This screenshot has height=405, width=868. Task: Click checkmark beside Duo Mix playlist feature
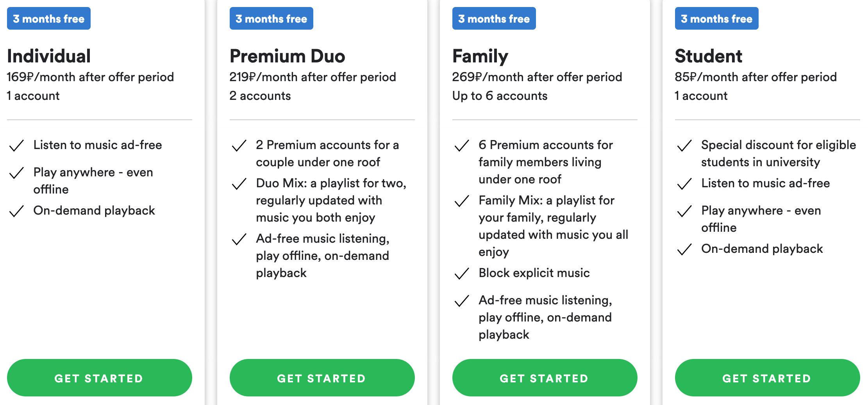[239, 184]
